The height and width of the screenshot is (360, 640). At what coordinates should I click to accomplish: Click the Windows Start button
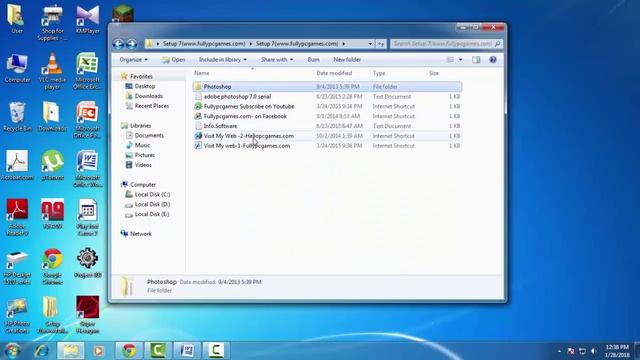point(13,351)
